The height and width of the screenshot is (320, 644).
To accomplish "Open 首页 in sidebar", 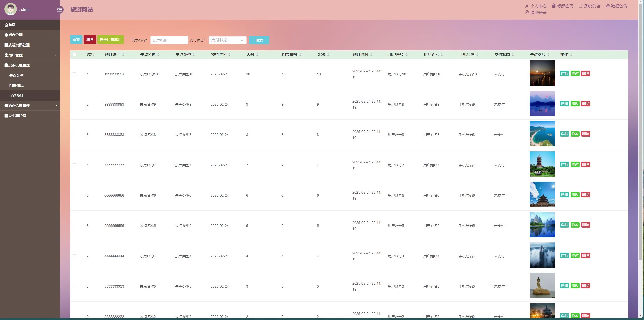I will (x=10, y=25).
